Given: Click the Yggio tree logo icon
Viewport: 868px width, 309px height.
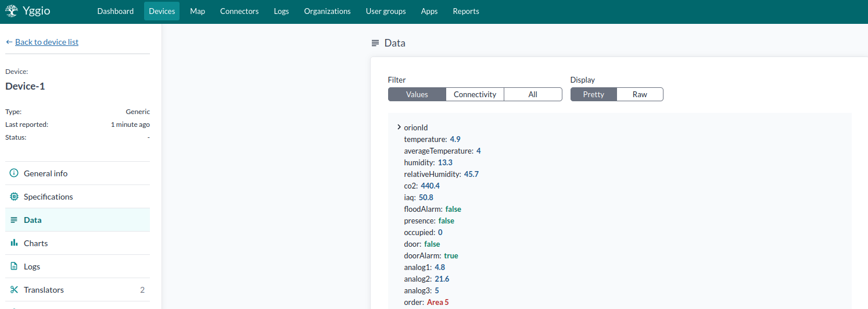Looking at the screenshot, I should pyautogui.click(x=12, y=11).
